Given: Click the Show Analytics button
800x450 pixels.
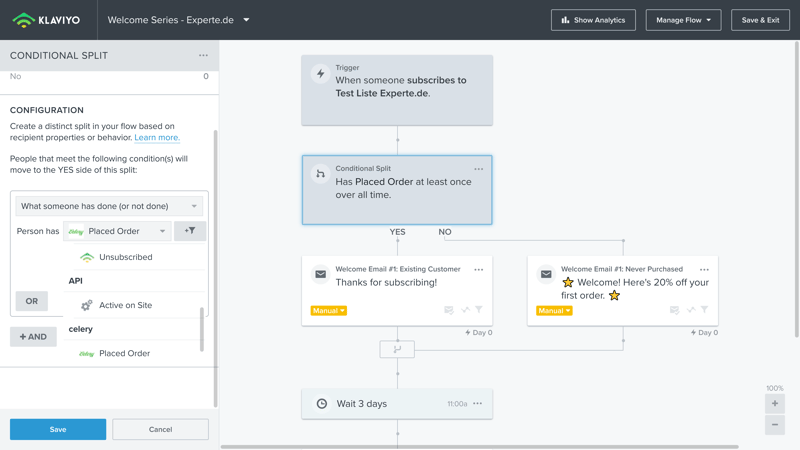Looking at the screenshot, I should point(593,20).
